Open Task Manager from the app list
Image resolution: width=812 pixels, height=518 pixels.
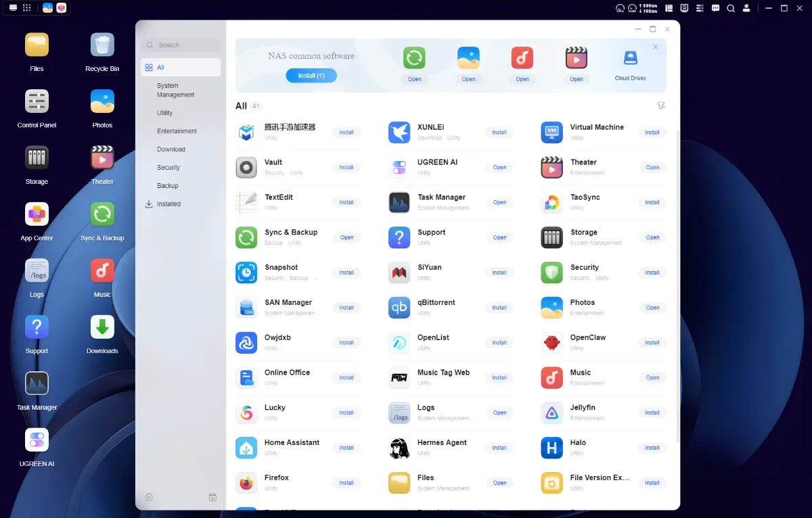click(499, 202)
